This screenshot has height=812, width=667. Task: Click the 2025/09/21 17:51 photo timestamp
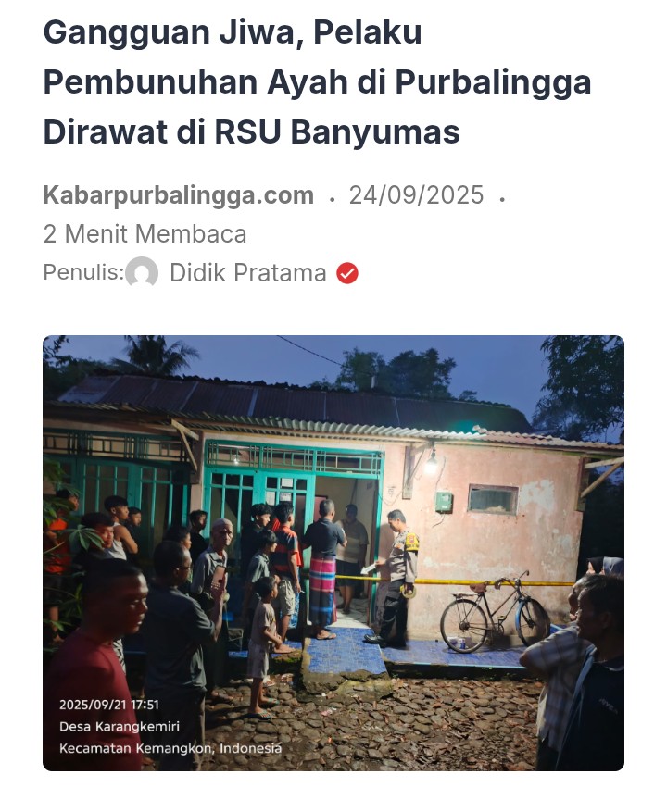pos(108,705)
